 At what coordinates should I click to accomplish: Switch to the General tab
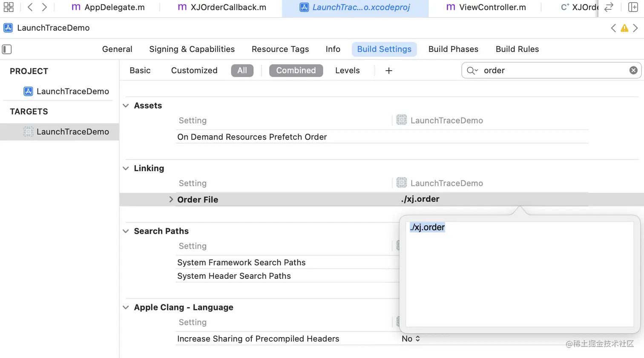point(117,49)
